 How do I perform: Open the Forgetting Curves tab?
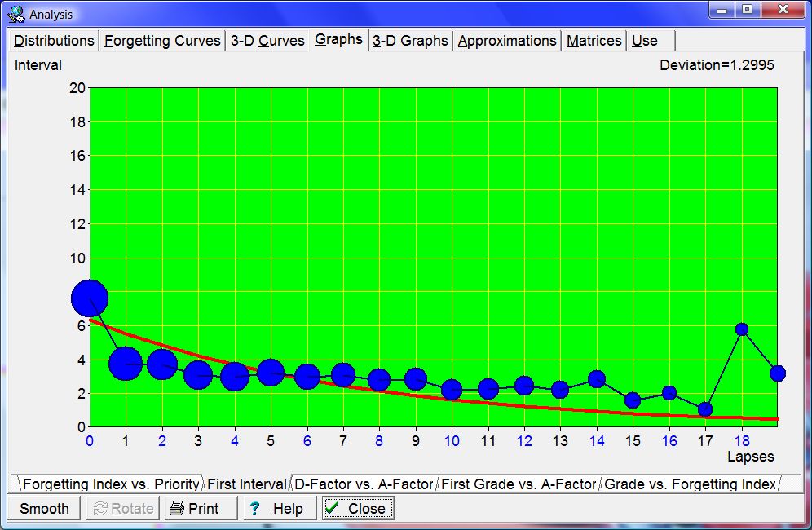[x=162, y=41]
